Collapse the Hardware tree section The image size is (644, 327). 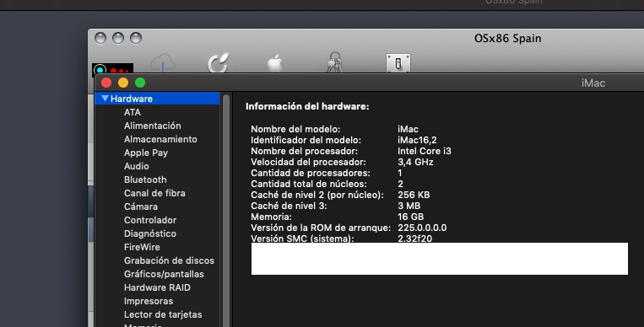point(105,99)
